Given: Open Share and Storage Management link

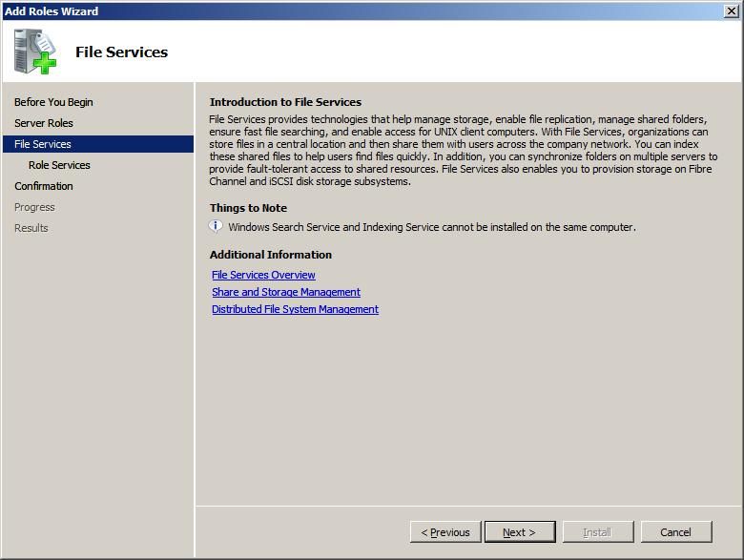Looking at the screenshot, I should click(286, 292).
